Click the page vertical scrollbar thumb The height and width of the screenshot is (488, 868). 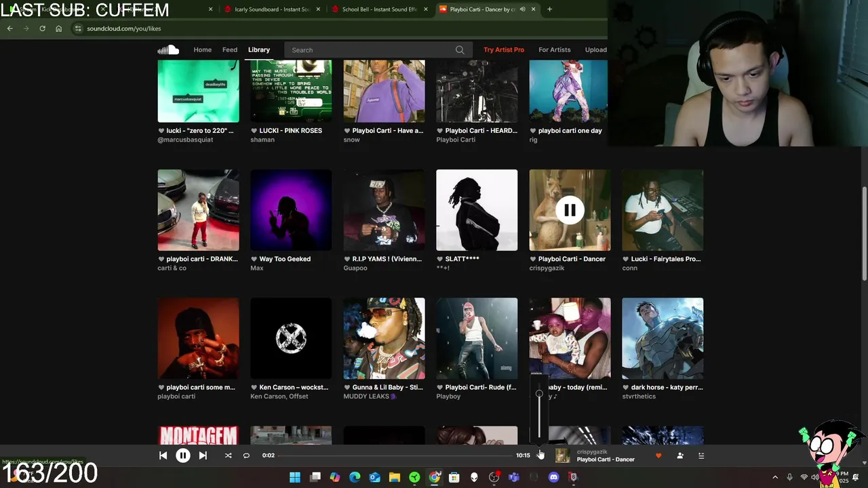click(864, 234)
